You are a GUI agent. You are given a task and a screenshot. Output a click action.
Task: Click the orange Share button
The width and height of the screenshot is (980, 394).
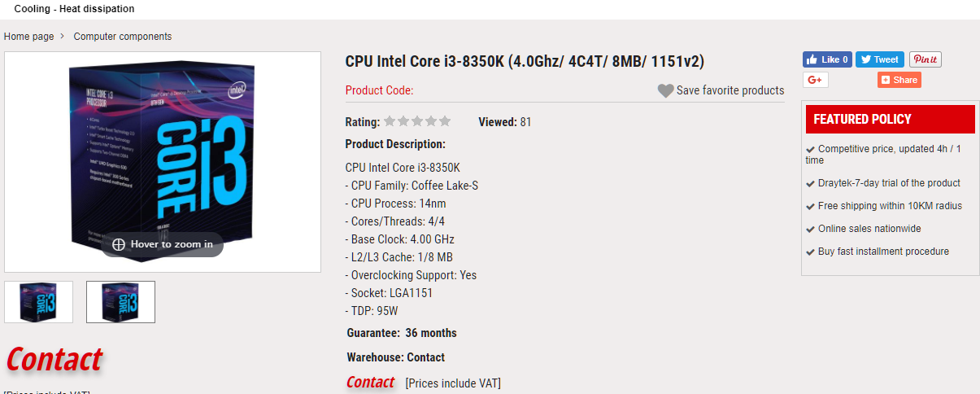(x=899, y=80)
